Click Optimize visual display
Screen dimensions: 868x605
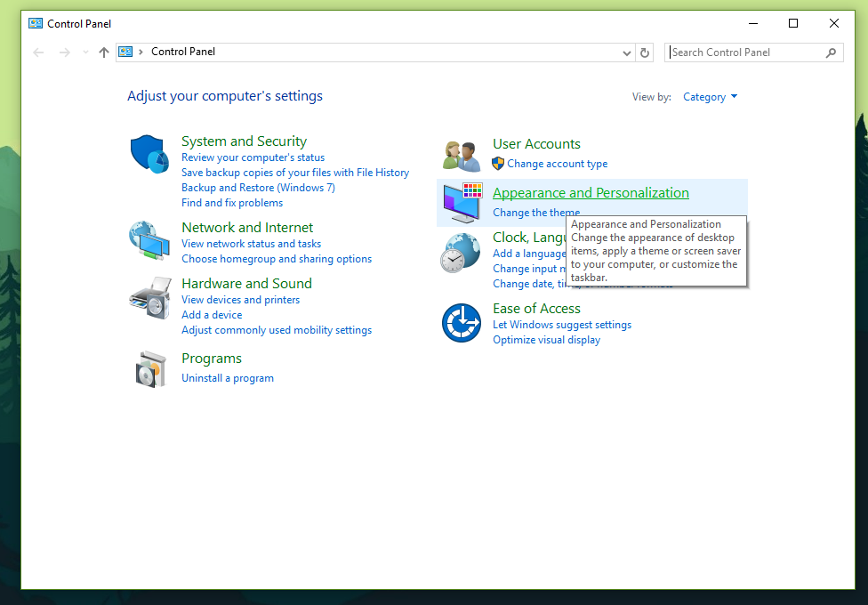[x=546, y=340]
